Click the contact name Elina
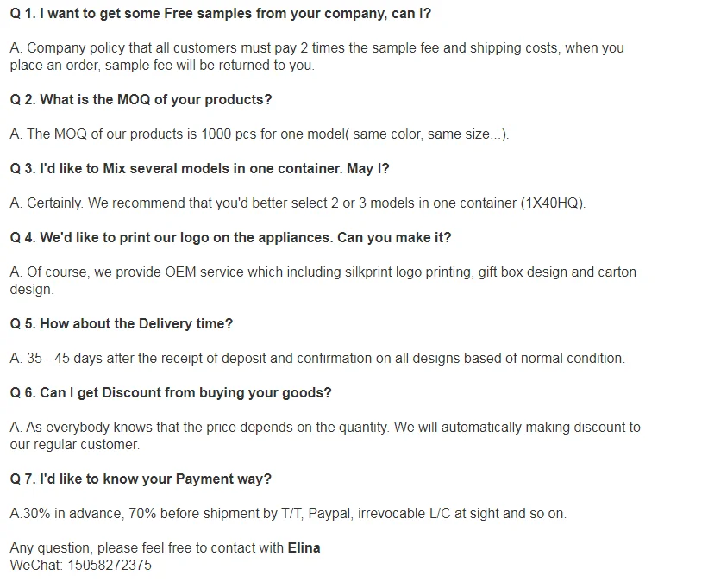The height and width of the screenshot is (588, 708). (304, 547)
